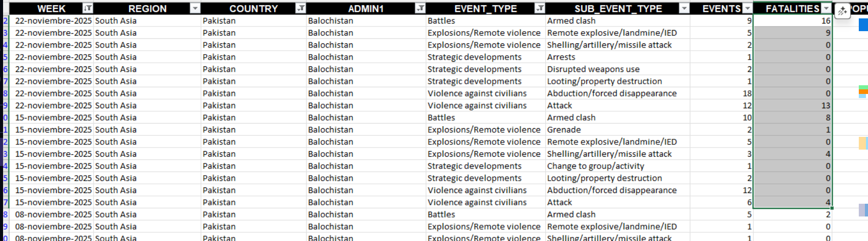
Task: Click the SUB_EVENT_TYPE header text
Action: tap(618, 9)
